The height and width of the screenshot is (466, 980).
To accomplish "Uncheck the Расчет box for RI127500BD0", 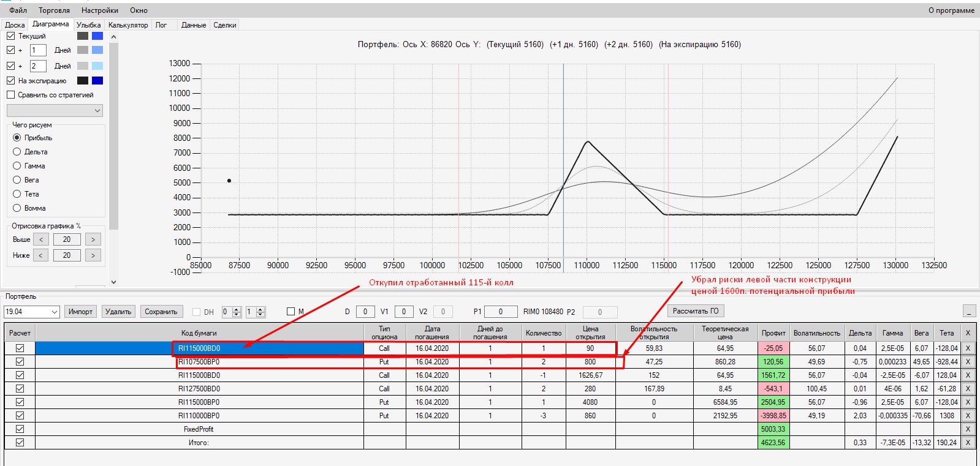I will tap(20, 389).
